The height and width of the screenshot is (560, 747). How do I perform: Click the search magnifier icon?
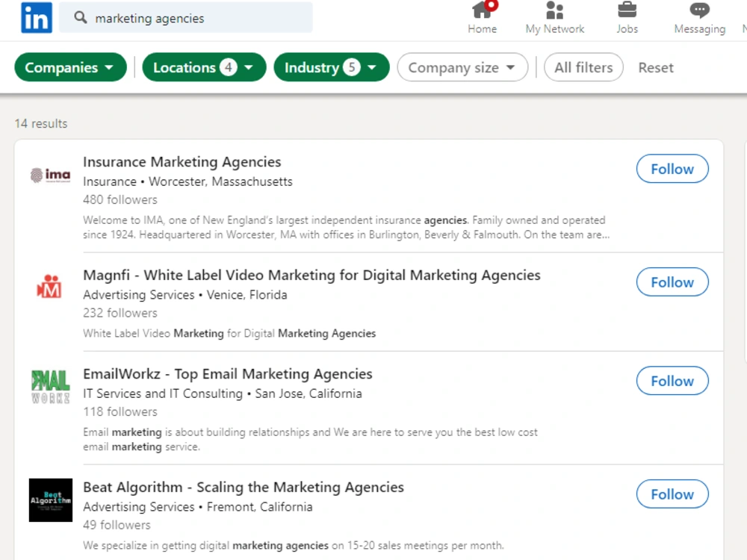[x=81, y=18]
